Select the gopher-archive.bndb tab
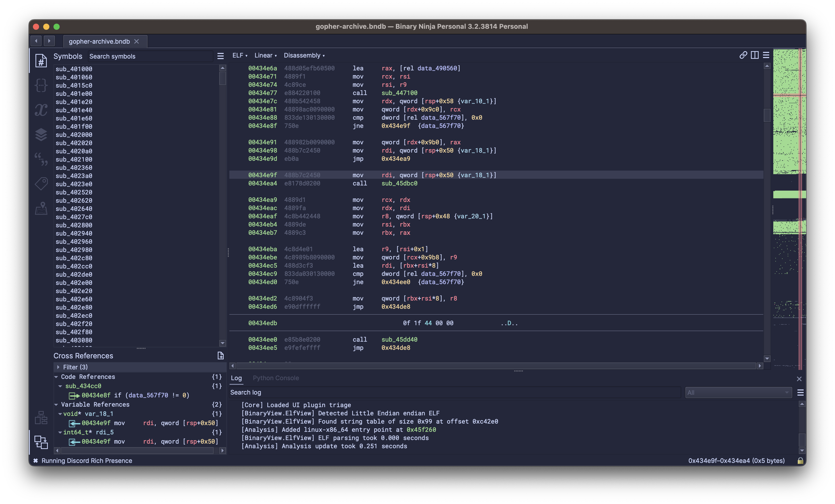This screenshot has height=504, width=835. (x=99, y=41)
